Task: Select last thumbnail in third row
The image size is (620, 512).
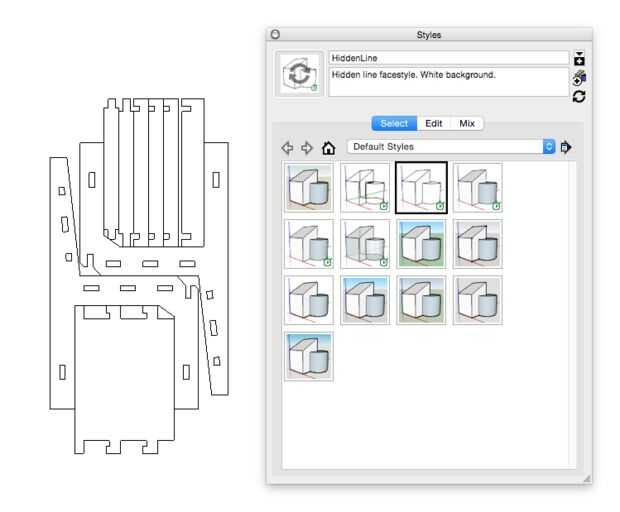Action: [x=478, y=300]
